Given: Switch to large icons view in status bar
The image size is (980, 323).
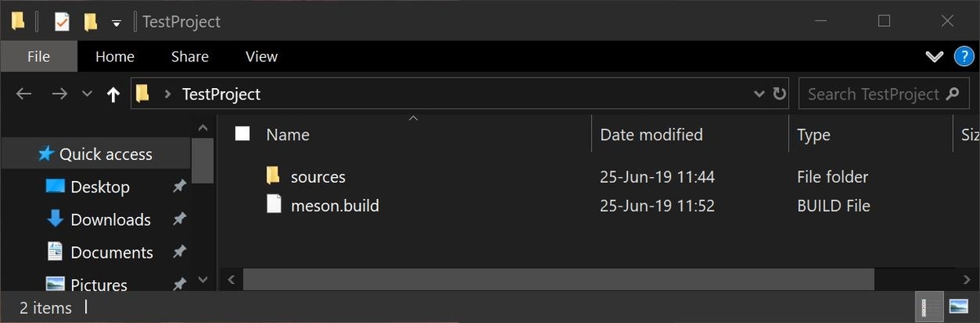Looking at the screenshot, I should [959, 307].
